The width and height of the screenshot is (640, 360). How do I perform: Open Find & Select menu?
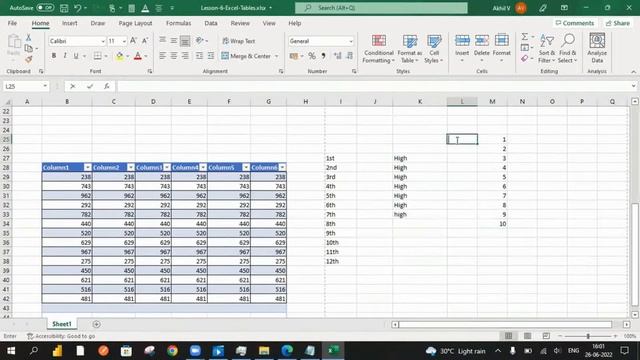coord(568,49)
